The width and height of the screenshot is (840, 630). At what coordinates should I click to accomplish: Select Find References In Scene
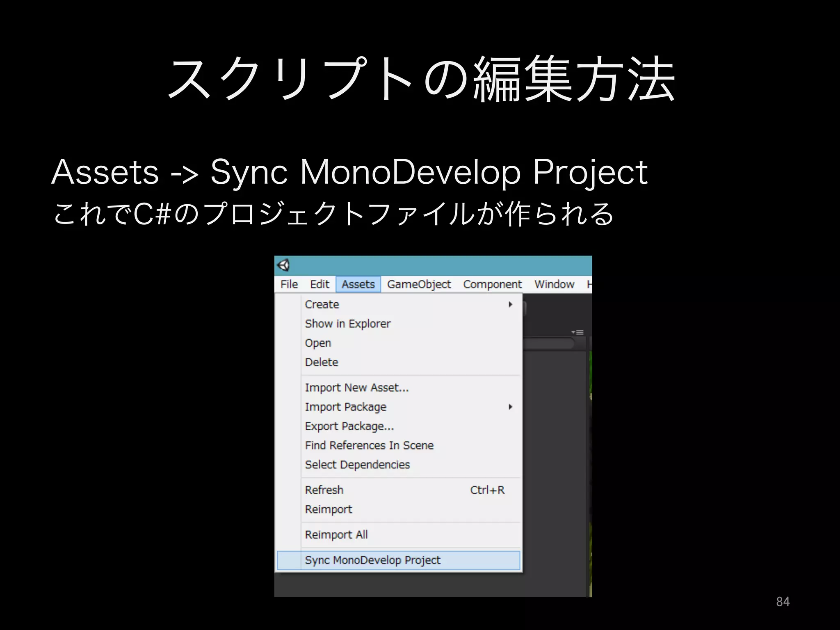pyautogui.click(x=399, y=445)
